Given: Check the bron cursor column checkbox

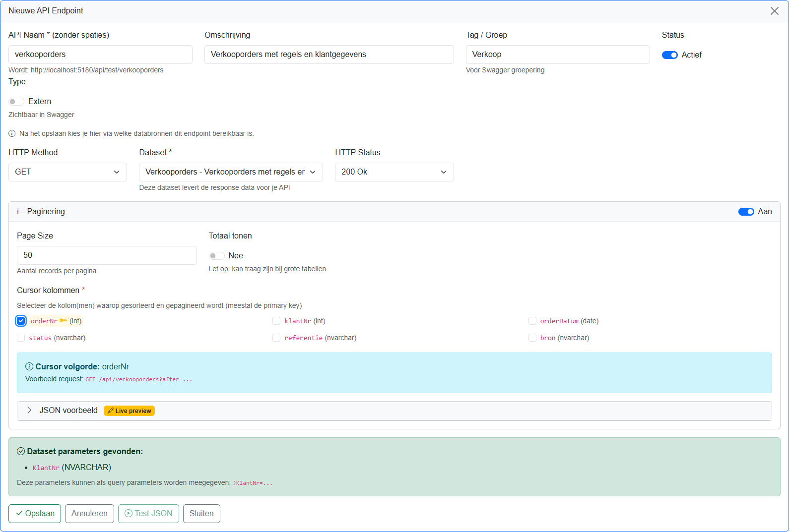Looking at the screenshot, I should (x=532, y=338).
